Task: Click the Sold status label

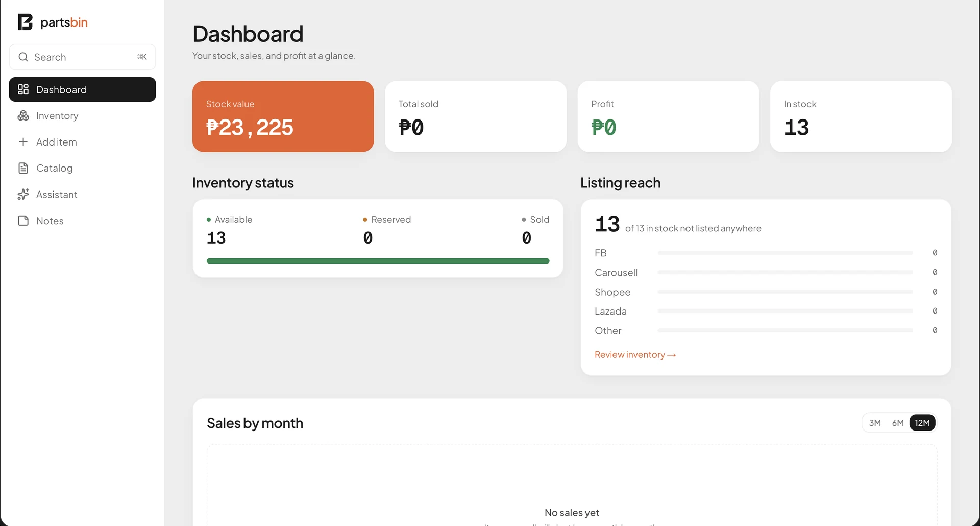Action: click(x=540, y=219)
